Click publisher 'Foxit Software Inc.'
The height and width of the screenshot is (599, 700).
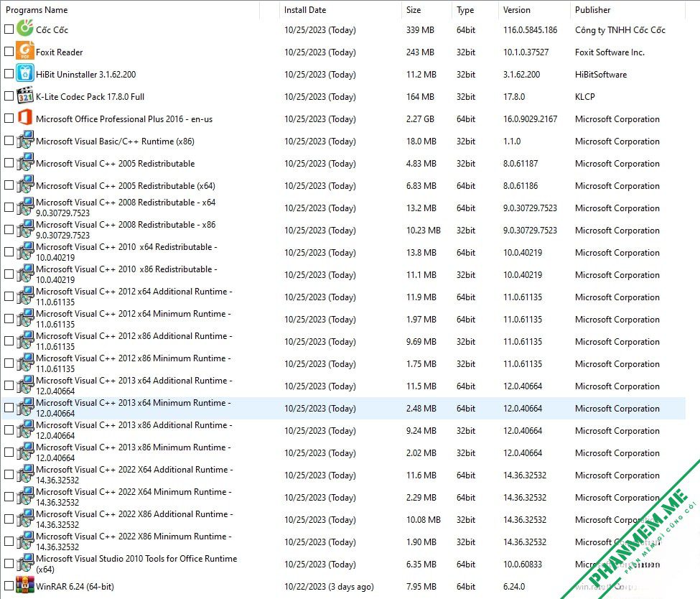click(610, 52)
